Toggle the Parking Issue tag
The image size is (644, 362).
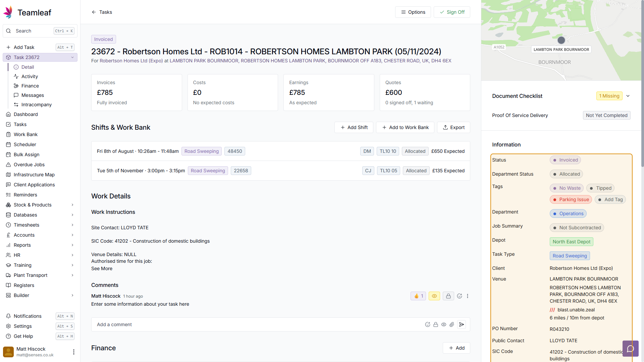click(571, 199)
